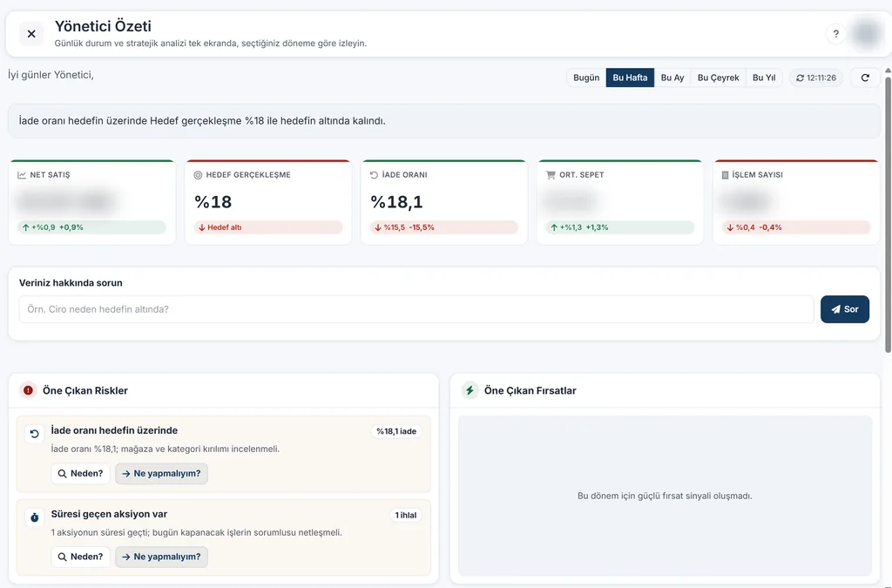
Task: Click the -15,5% İade Oranı change badge
Action: 443,227
